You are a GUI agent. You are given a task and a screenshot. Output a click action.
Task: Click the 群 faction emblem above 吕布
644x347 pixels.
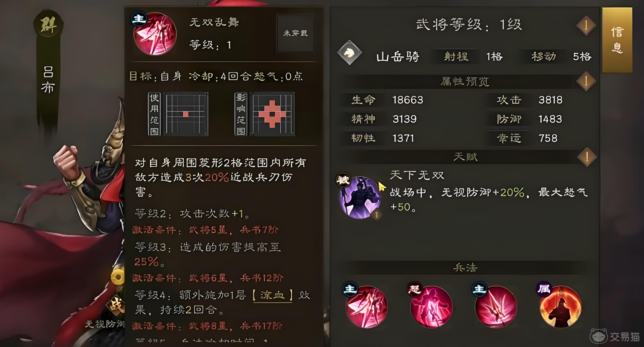(48, 25)
